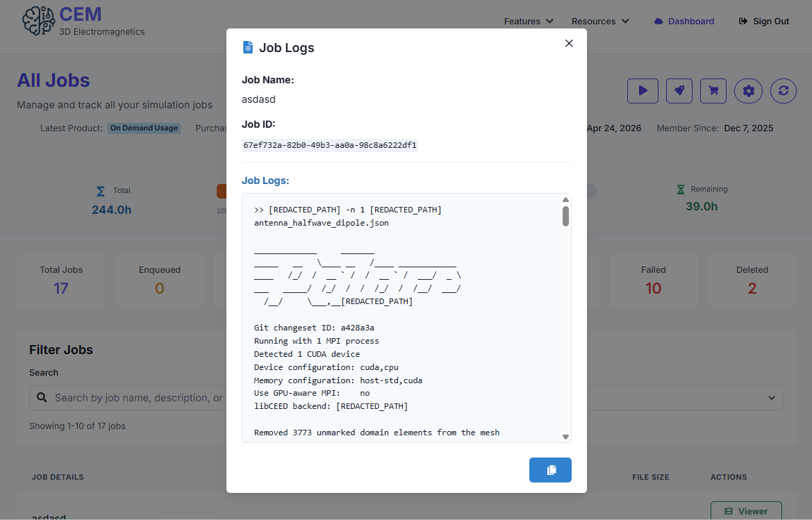Open the shopping cart icon button
The image size is (812, 520).
pos(713,91)
